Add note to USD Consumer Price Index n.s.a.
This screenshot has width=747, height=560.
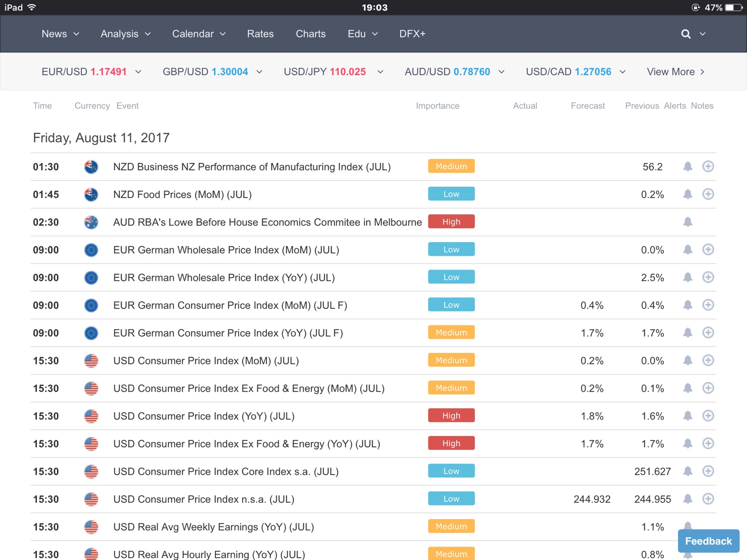[x=708, y=499]
